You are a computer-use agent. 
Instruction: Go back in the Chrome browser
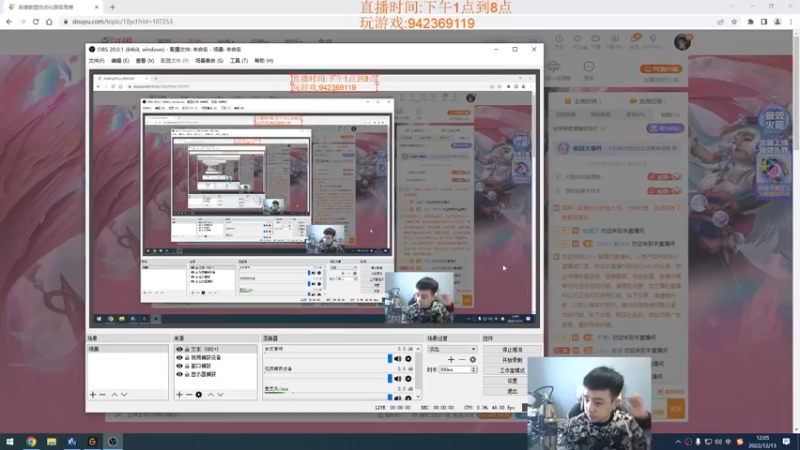pos(9,21)
